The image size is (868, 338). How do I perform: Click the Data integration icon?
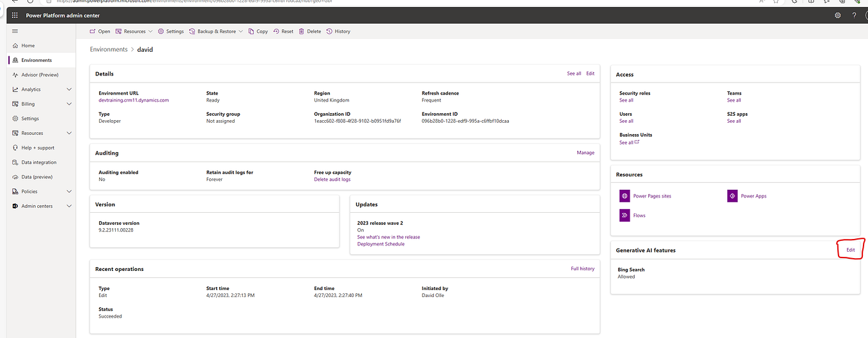[x=15, y=162]
